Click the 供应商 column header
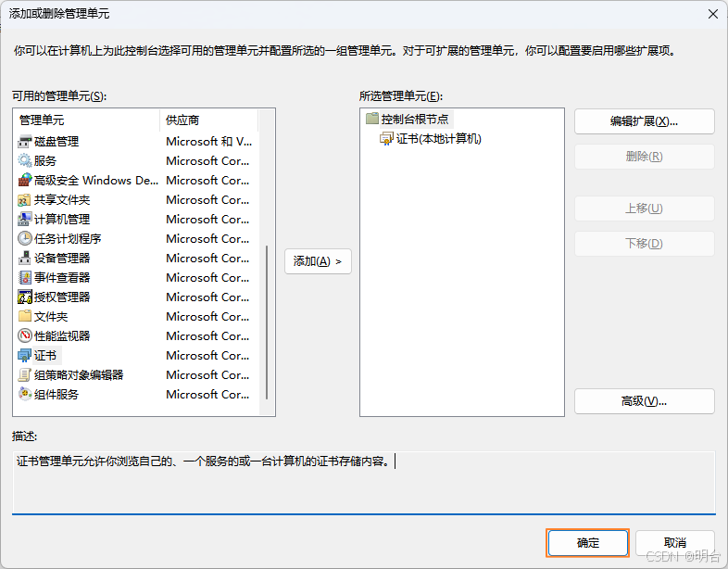This screenshot has height=569, width=728. coord(208,120)
